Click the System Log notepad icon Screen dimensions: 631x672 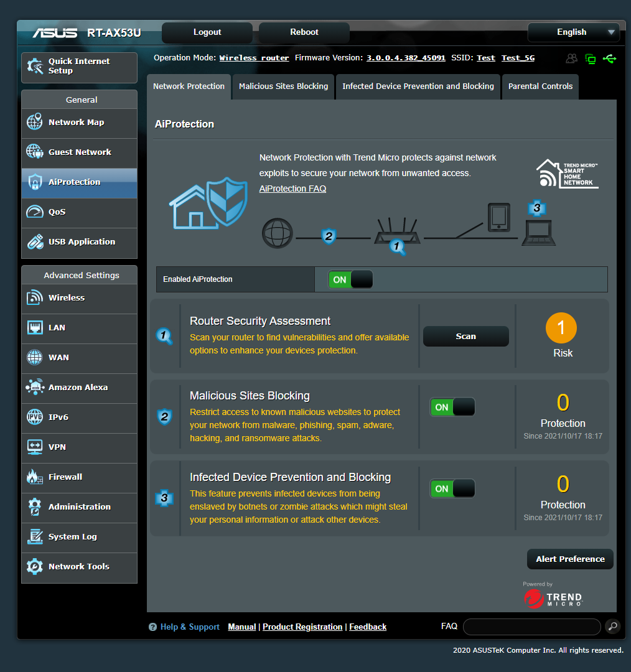coord(35,536)
